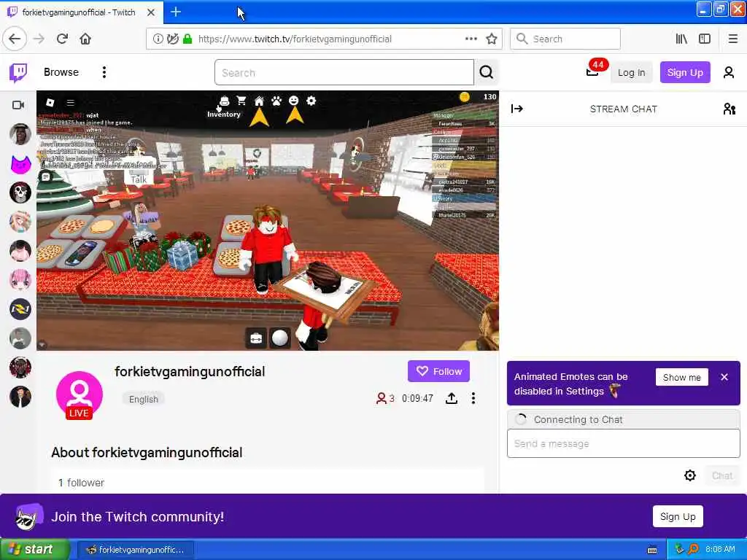The image size is (747, 560).
Task: Click Sign Up in the bottom banner
Action: (x=678, y=517)
